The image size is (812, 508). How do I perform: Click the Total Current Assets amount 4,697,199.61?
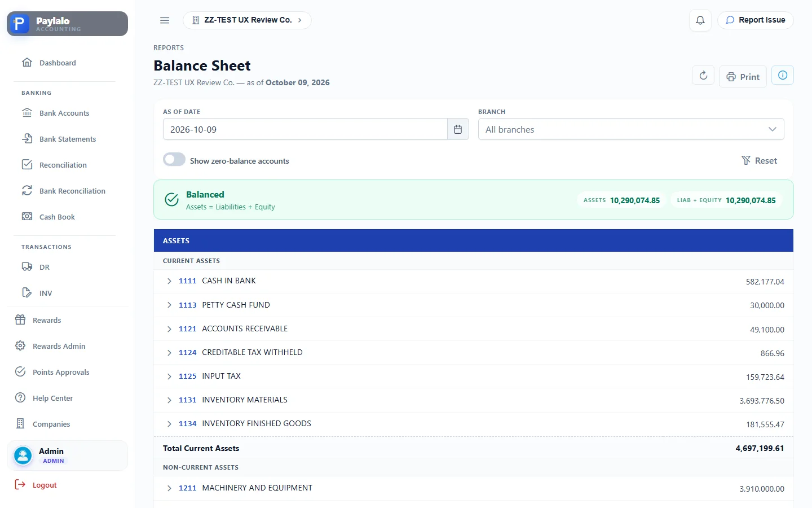[760, 449]
